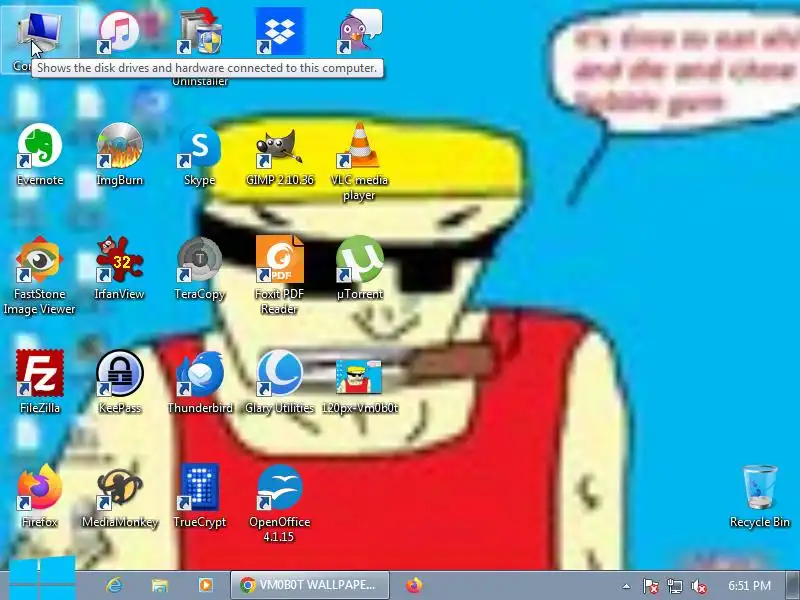This screenshot has width=800, height=600.
Task: Open FastStone Image Viewer
Action: (x=39, y=277)
